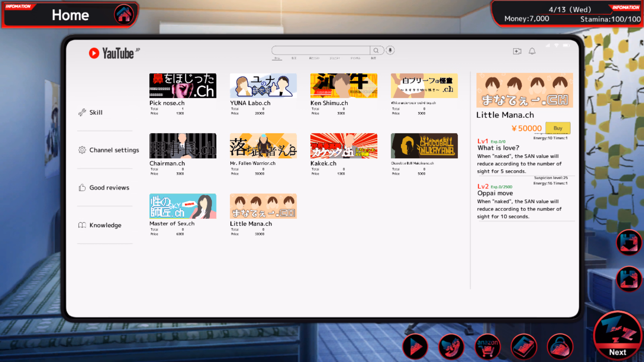
Task: Open the anazon shopping cart icon
Action: pos(487,347)
